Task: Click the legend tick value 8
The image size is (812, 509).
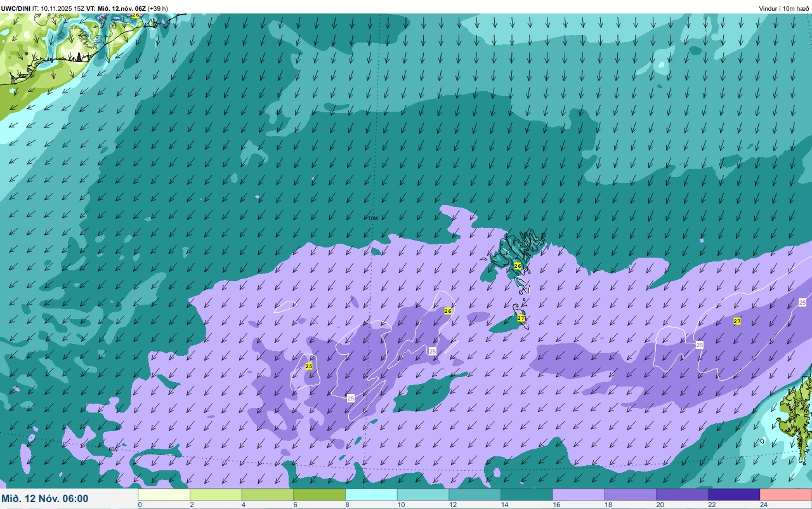Action: [x=346, y=505]
